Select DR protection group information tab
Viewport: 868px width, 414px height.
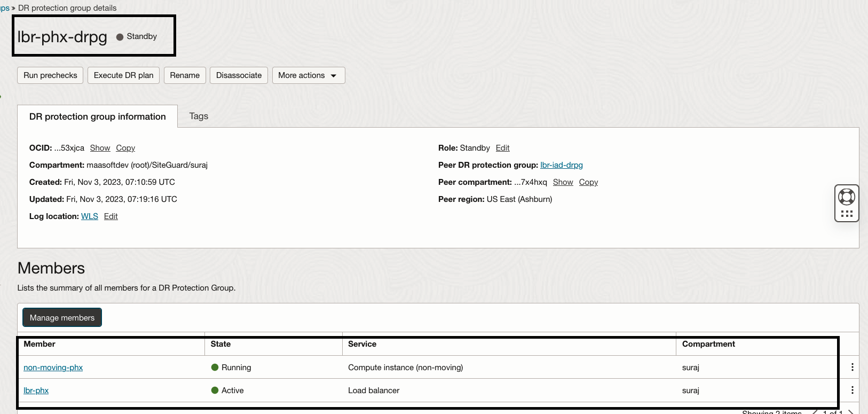pos(97,116)
